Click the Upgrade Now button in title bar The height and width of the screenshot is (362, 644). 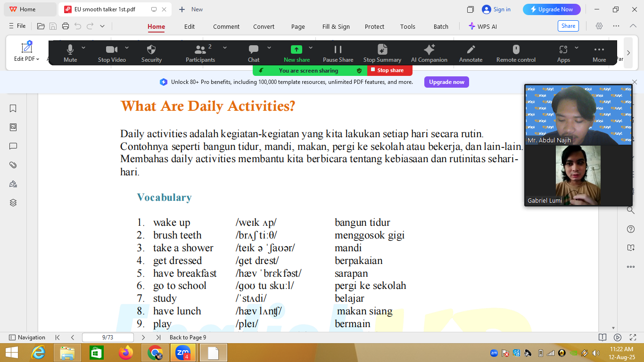(552, 9)
